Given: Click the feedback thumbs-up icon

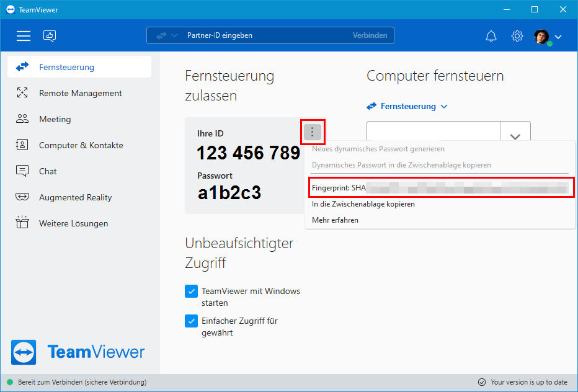Looking at the screenshot, I should (x=50, y=36).
